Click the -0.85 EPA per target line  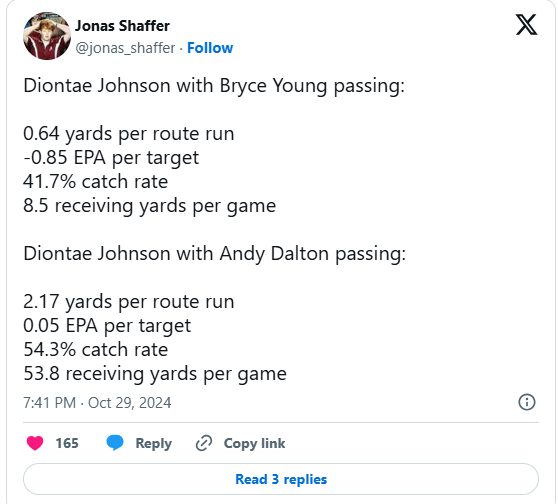pyautogui.click(x=111, y=158)
